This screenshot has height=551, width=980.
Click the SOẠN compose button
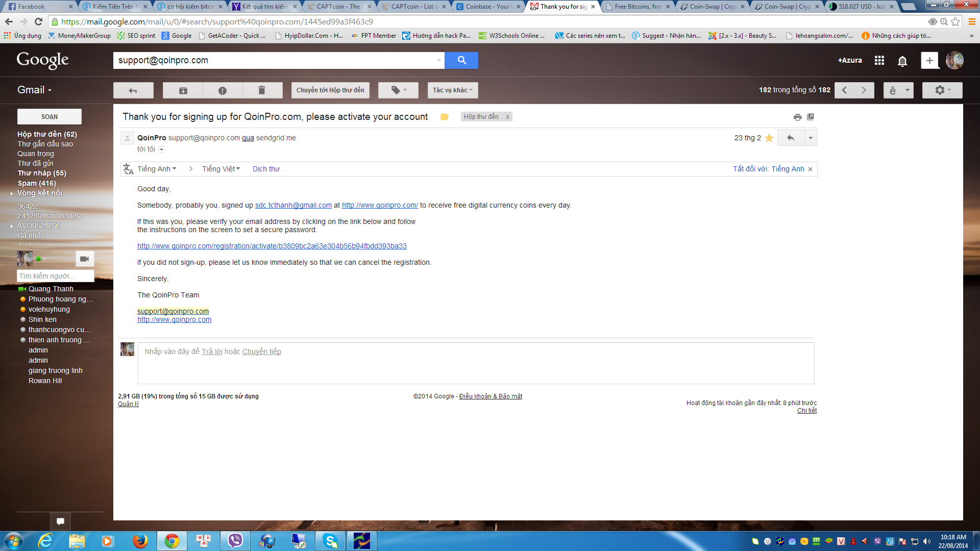point(49,116)
